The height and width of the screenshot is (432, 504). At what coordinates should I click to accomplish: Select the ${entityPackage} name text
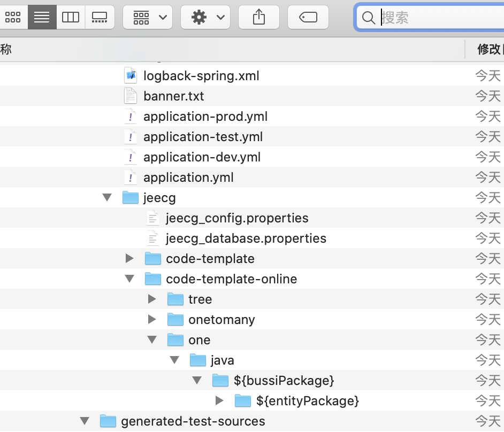click(x=307, y=401)
